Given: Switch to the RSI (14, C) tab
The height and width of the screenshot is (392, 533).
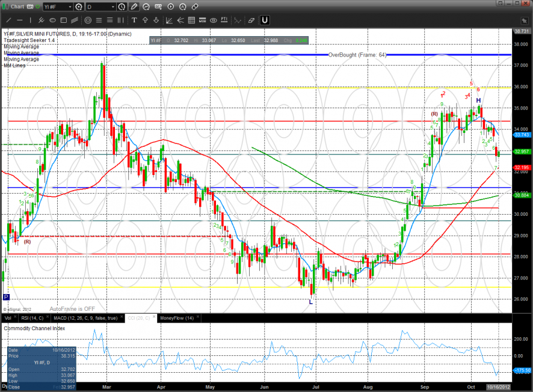Looking at the screenshot, I should click(32, 317).
